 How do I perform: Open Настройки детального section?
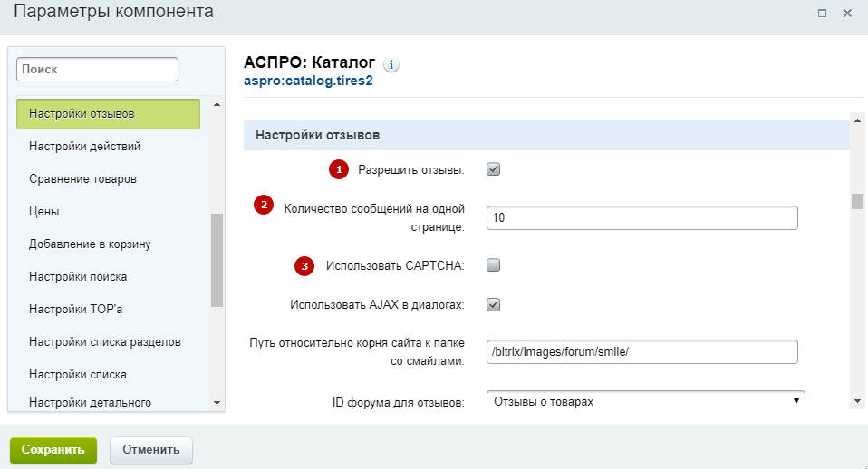(90, 402)
